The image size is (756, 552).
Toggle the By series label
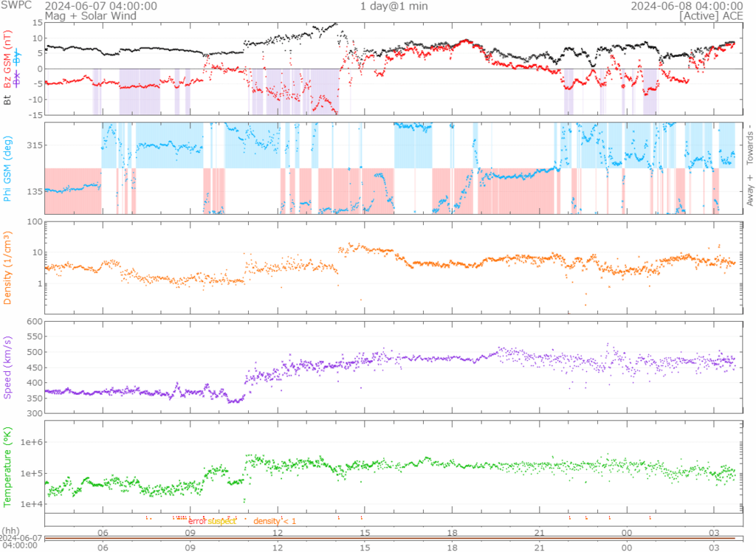18,58
